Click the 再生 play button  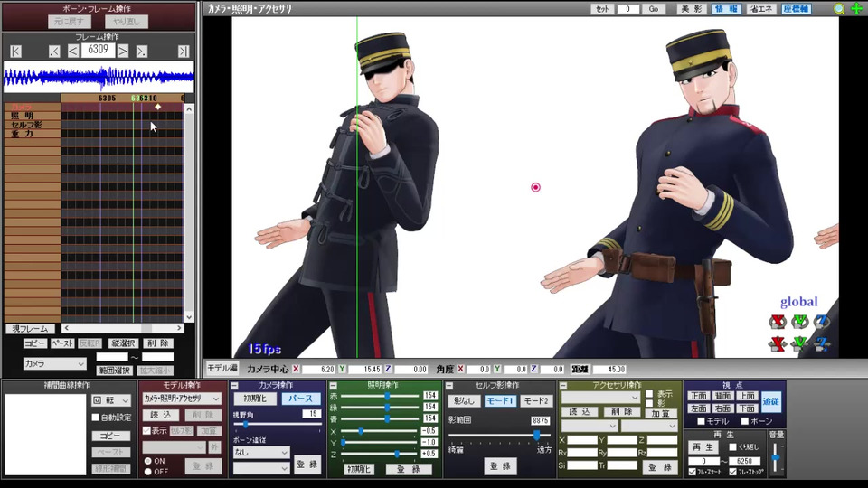click(703, 447)
